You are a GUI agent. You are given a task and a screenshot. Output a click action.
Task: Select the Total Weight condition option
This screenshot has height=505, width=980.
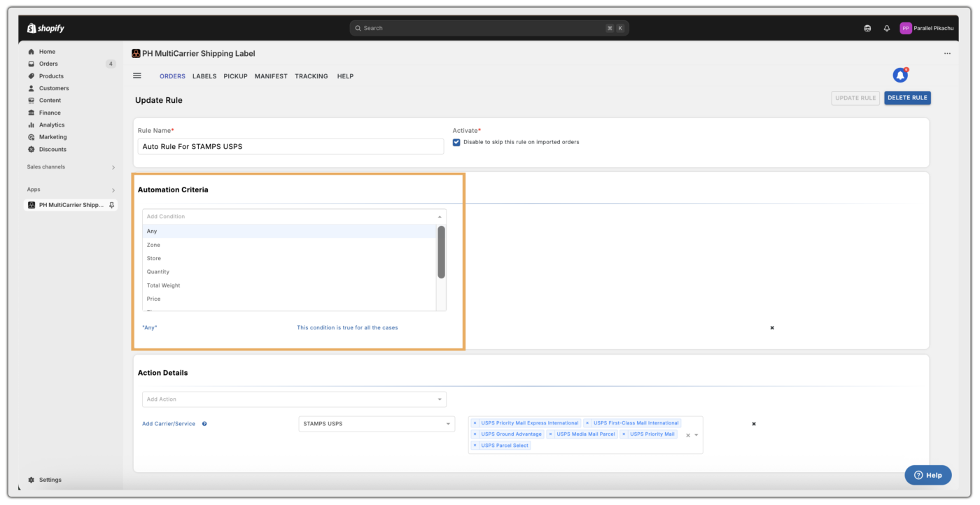[x=289, y=285]
